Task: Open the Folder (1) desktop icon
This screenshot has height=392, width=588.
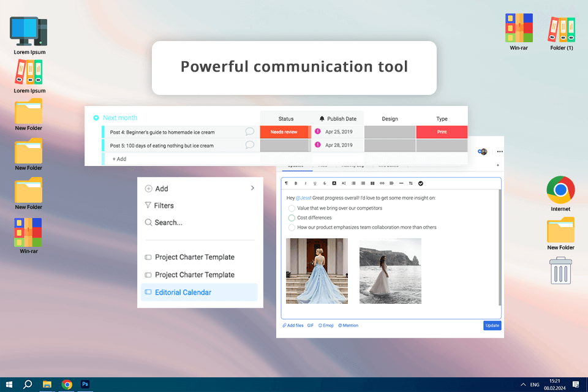Action: click(562, 32)
